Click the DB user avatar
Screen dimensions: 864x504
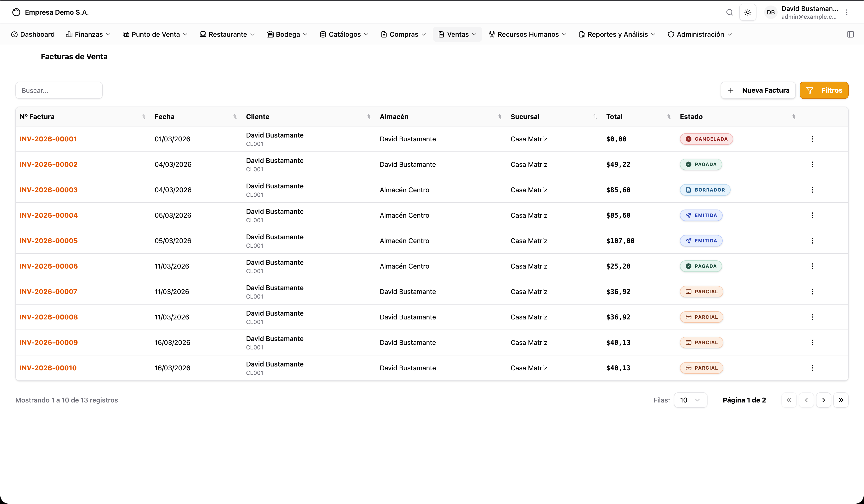tap(771, 12)
